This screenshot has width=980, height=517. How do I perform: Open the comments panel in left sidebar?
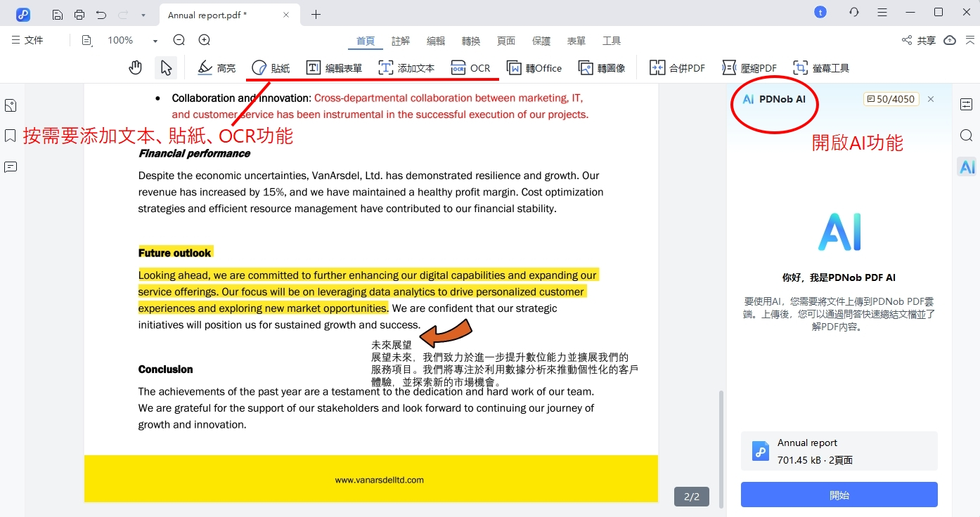click(x=10, y=166)
